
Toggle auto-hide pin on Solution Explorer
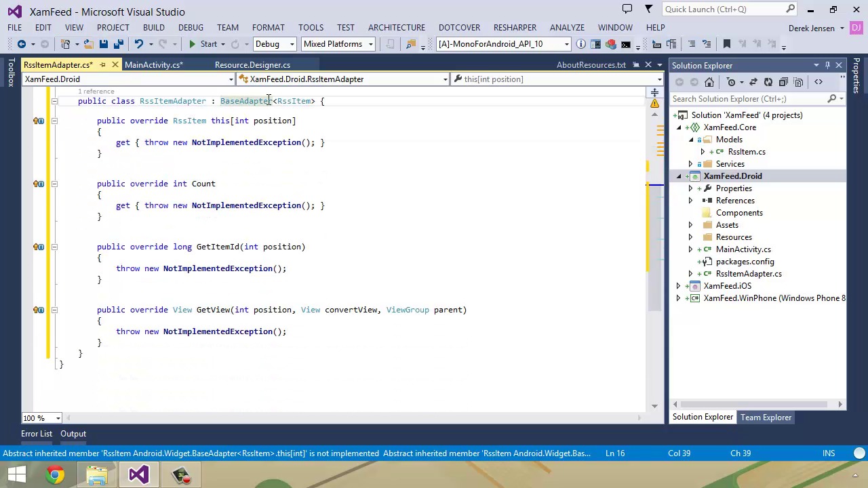click(827, 65)
